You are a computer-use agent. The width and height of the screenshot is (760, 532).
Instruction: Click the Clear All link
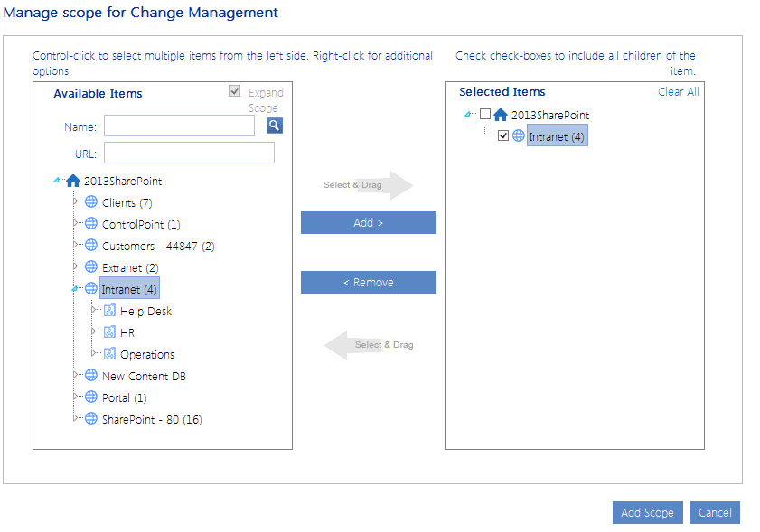(679, 91)
